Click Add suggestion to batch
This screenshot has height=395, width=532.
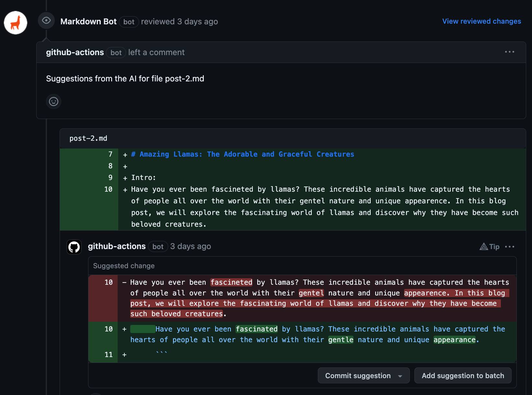click(463, 376)
